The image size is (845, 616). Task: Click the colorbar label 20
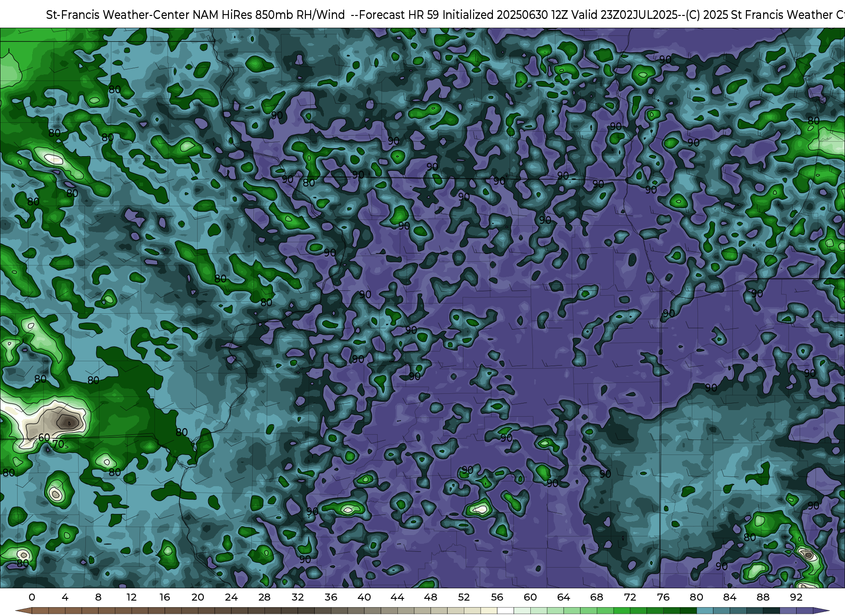(x=198, y=597)
